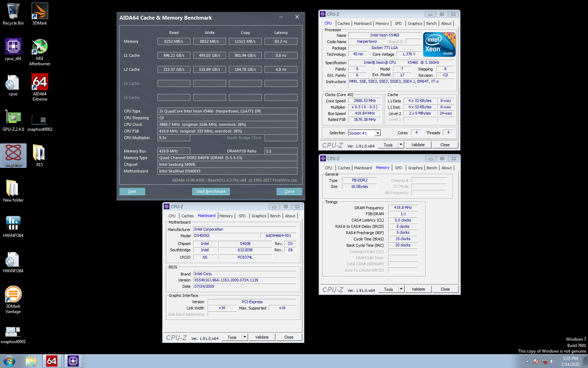Select the snapshot desktop icon

click(x=13, y=156)
